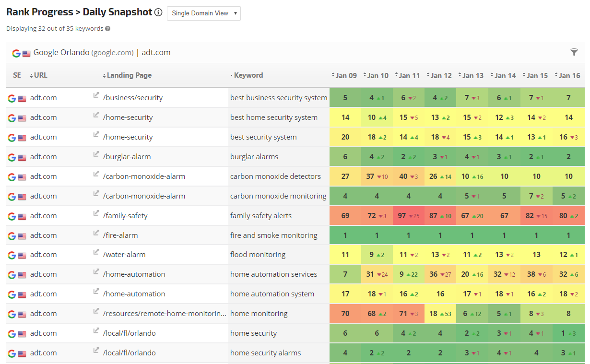Sort table by Landing Page column
The width and height of the screenshot is (590, 364).
tap(129, 75)
